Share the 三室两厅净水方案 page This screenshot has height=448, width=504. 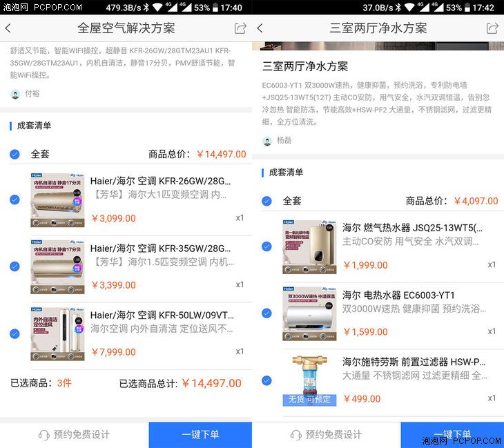[492, 28]
